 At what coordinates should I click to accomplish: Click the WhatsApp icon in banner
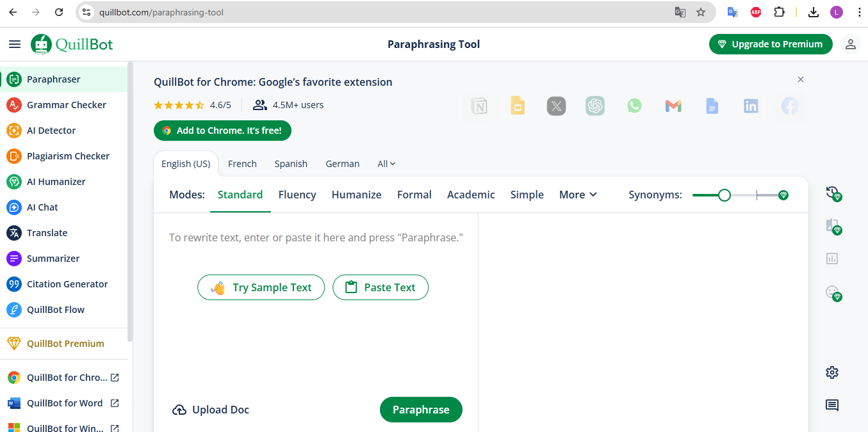(x=634, y=106)
